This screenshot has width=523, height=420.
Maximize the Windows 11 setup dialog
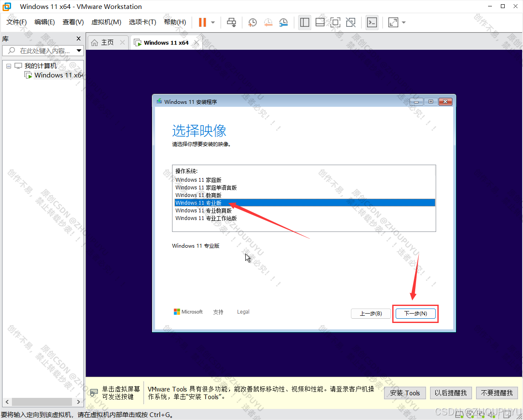431,102
